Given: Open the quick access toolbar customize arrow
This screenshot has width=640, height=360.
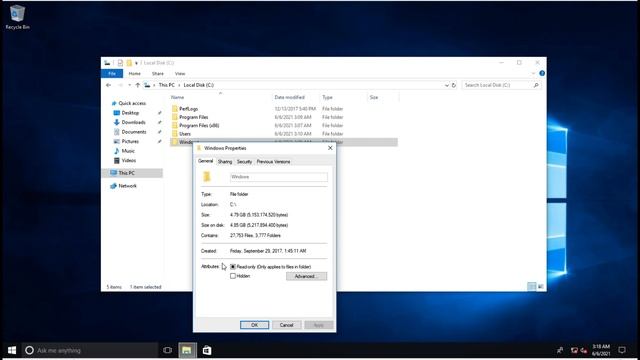Looking at the screenshot, I should pyautogui.click(x=136, y=63).
